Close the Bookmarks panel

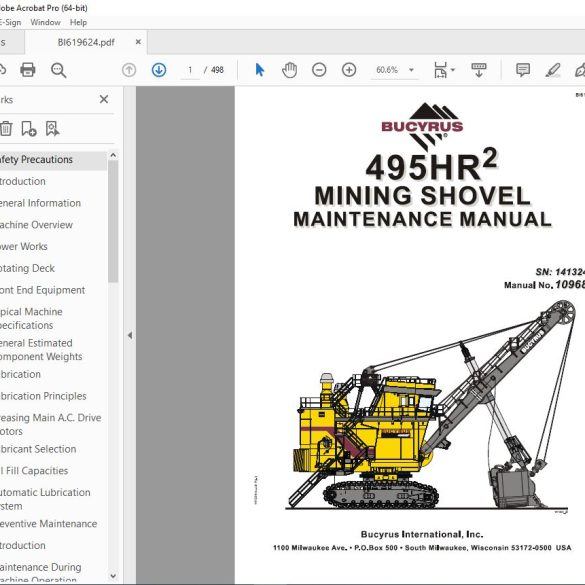click(104, 99)
